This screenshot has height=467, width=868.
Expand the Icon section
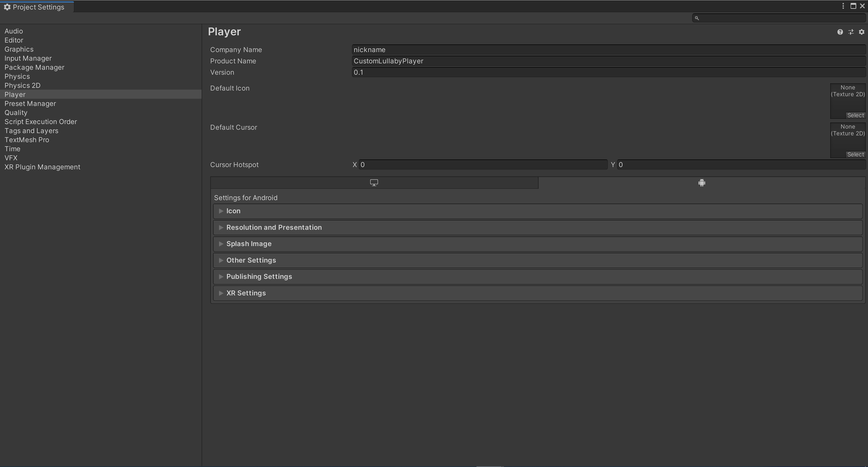[x=538, y=211]
